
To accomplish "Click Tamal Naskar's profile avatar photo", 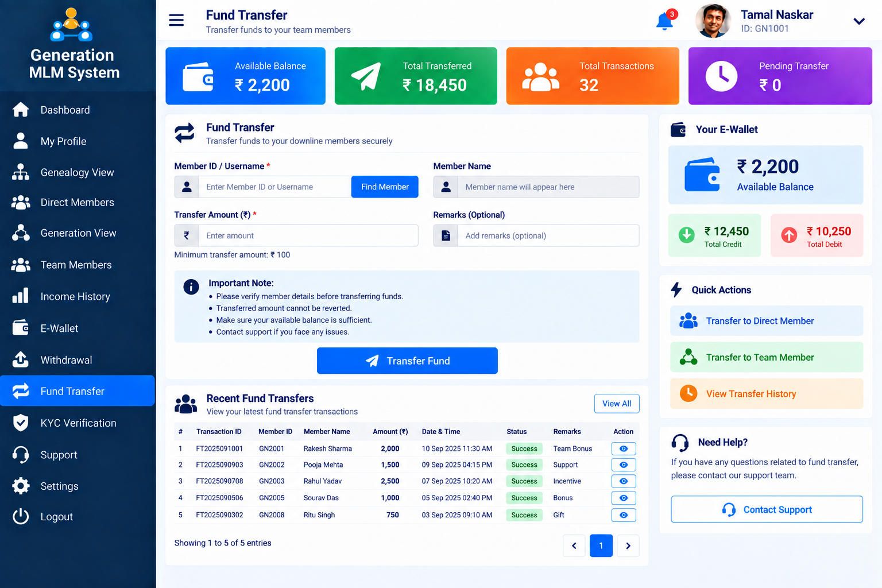I will pyautogui.click(x=713, y=21).
